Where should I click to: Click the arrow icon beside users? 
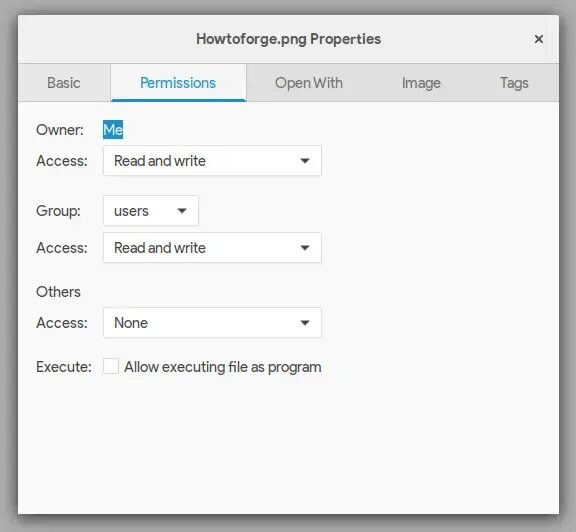[x=182, y=211]
